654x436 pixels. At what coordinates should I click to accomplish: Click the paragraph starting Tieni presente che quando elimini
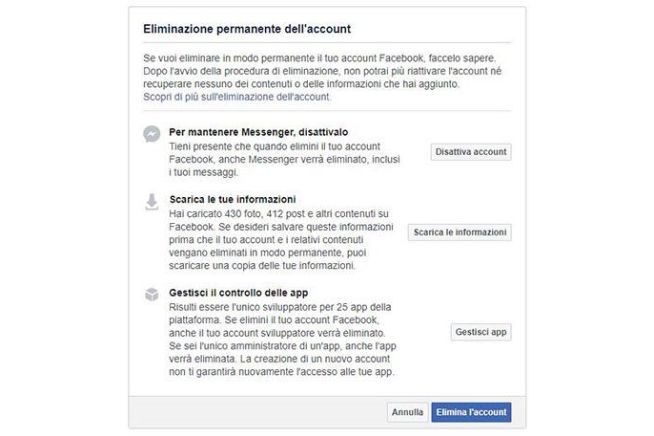click(x=284, y=159)
